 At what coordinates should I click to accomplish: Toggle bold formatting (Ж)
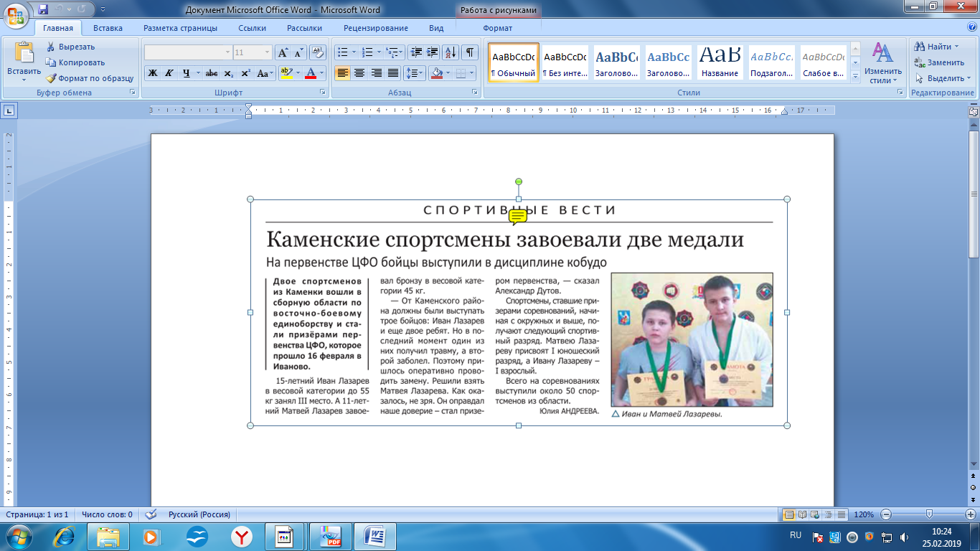(x=153, y=73)
